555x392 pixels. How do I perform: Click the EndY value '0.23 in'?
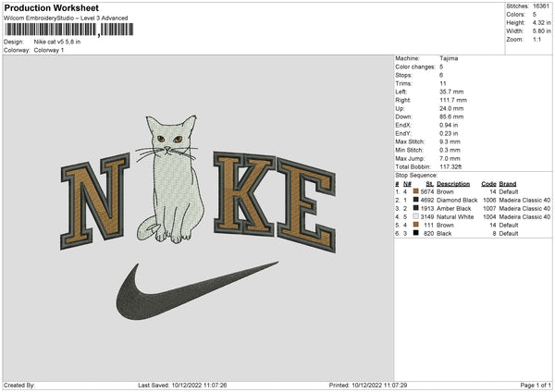pyautogui.click(x=449, y=133)
